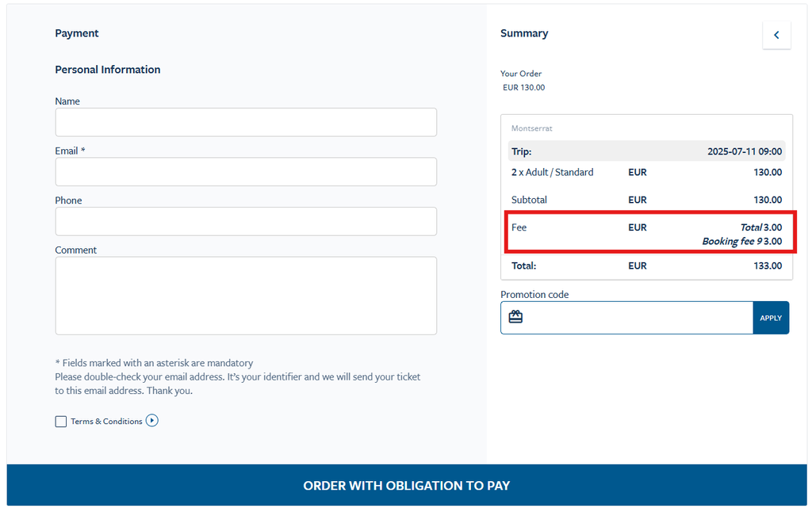Click the Name input field
812x508 pixels.
click(x=246, y=122)
